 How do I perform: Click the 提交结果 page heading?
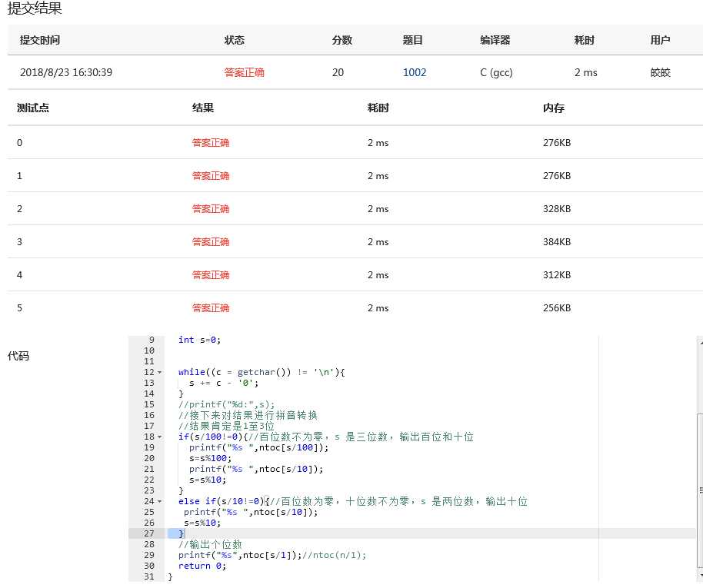(x=35, y=8)
